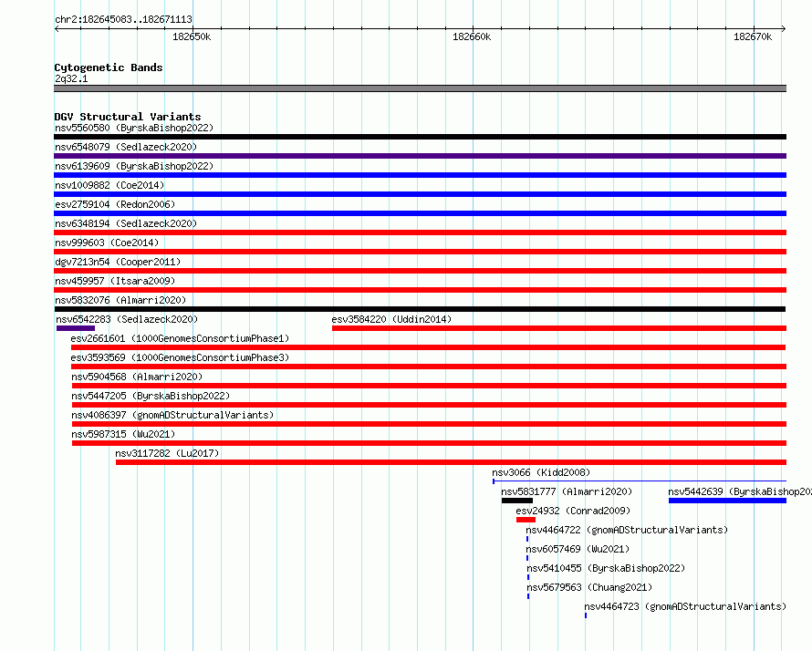
Task: Open variant esv2759104 (Redon2006) label
Action: coord(115,204)
